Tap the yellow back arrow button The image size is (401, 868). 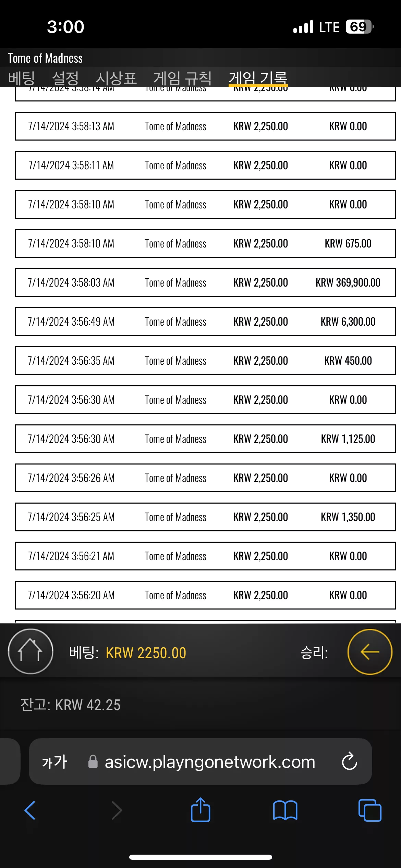point(370,651)
